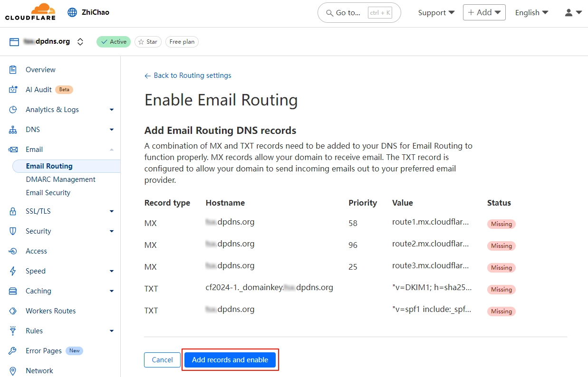Click the Access sidebar icon

13,251
